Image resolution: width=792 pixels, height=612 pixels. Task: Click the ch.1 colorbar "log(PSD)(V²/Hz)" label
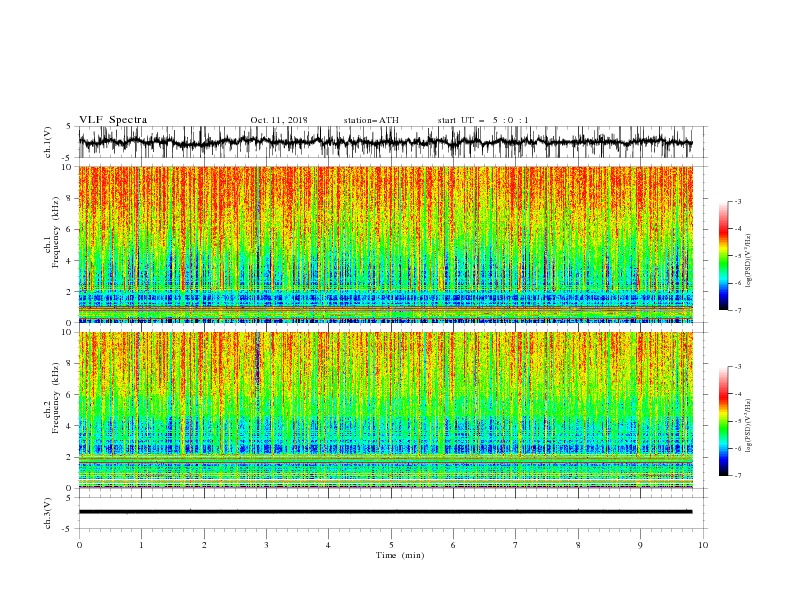tap(748, 261)
